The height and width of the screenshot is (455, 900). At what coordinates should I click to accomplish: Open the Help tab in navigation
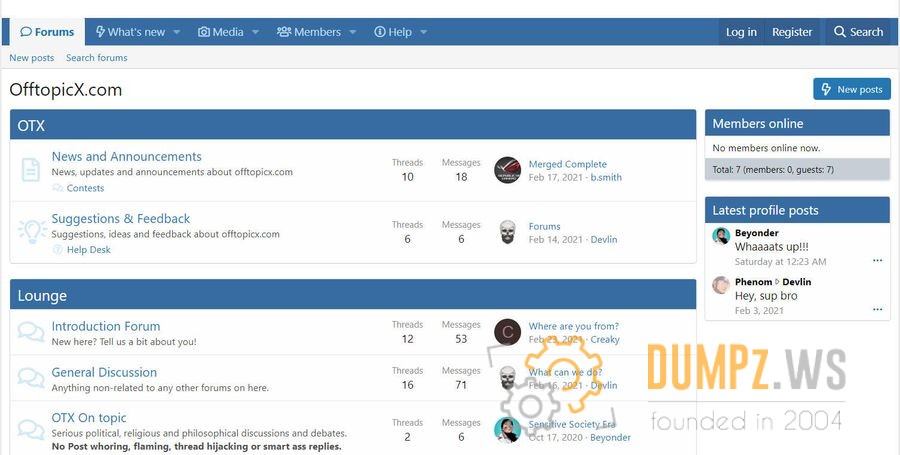pos(392,32)
